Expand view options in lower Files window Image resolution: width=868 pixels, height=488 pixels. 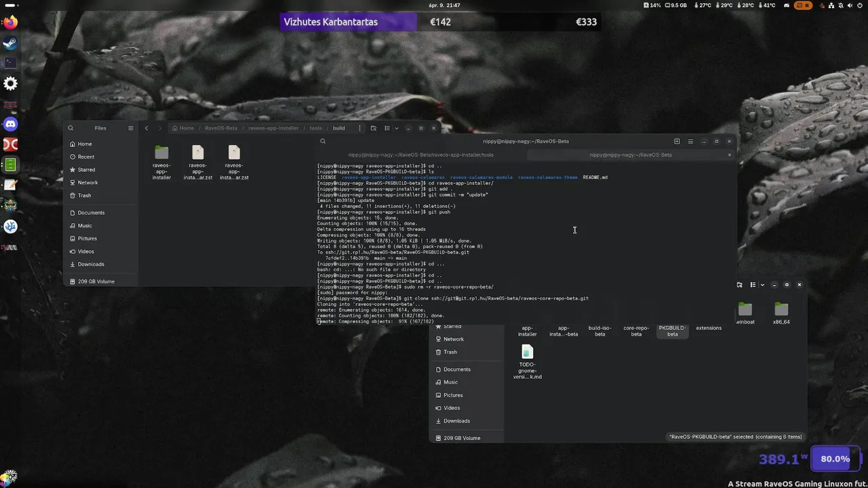[x=762, y=285]
